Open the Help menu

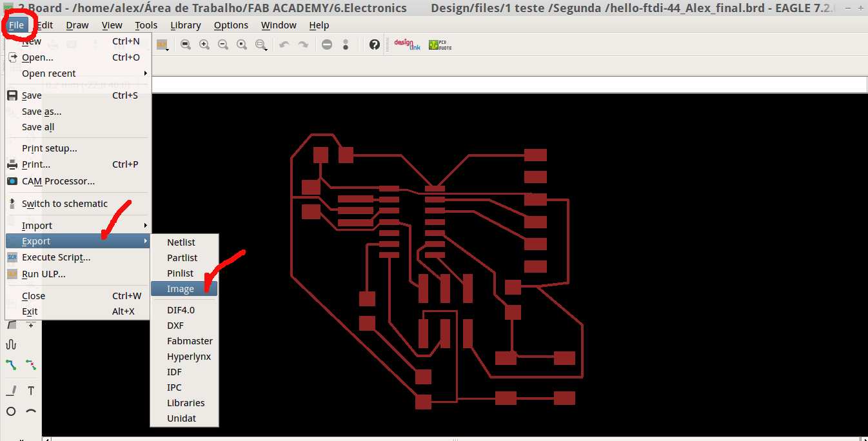(x=319, y=25)
